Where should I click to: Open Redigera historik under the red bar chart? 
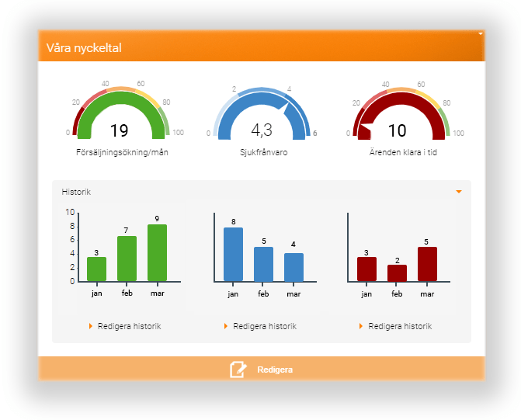pos(399,326)
